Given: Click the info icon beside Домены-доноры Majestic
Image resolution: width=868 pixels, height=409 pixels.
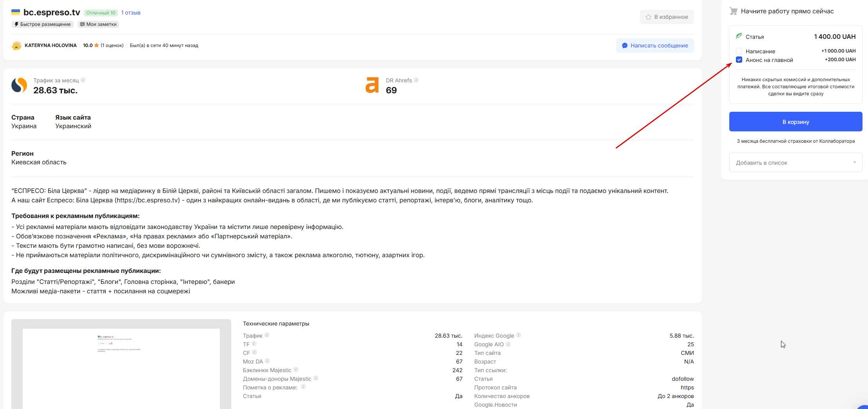Looking at the screenshot, I should (x=316, y=378).
